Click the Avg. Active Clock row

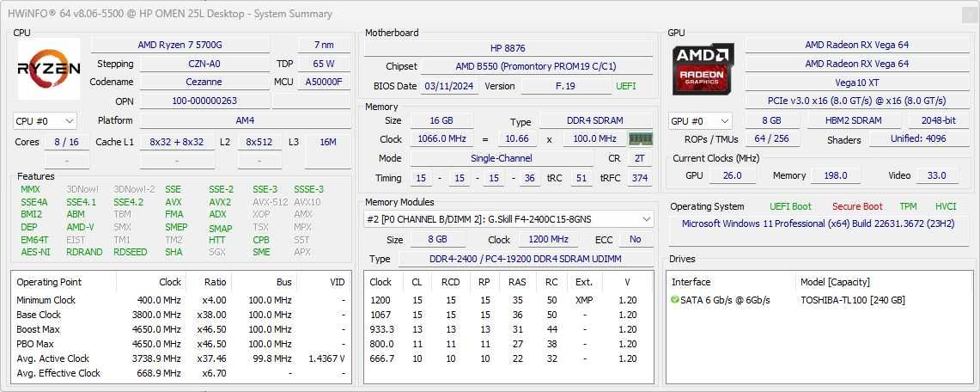tap(180, 358)
